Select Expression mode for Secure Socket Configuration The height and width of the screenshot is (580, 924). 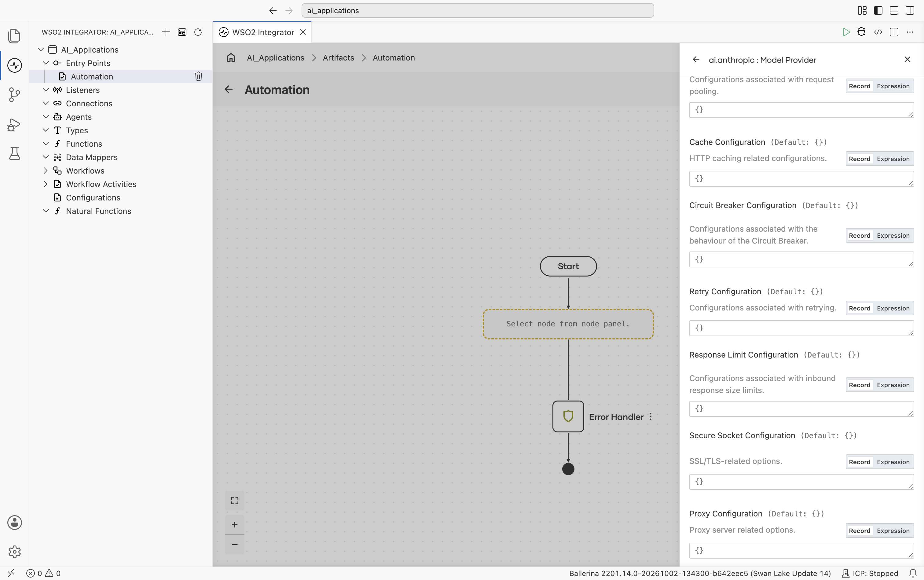[893, 462]
